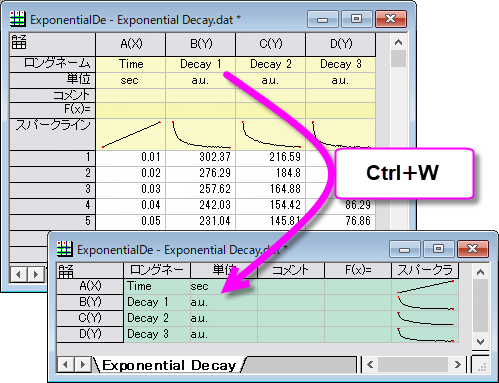Maximize the front ExponentialDe window
The height and width of the screenshot is (383, 499).
tap(438, 249)
